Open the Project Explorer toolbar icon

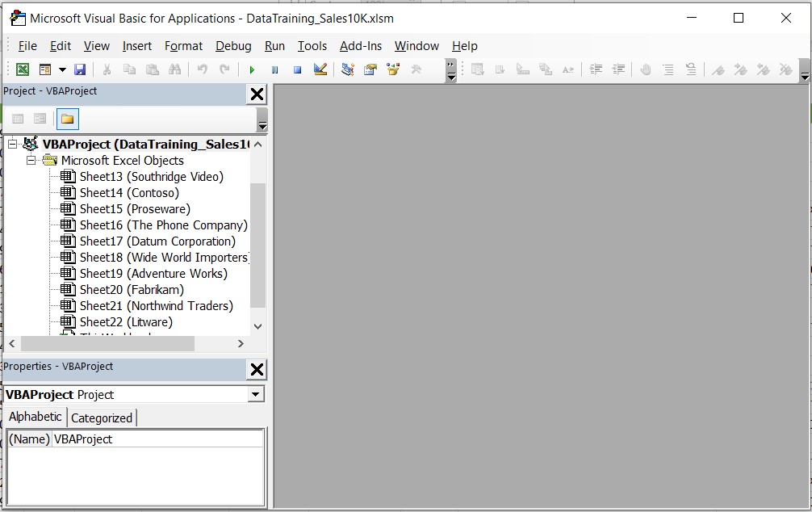tap(348, 69)
